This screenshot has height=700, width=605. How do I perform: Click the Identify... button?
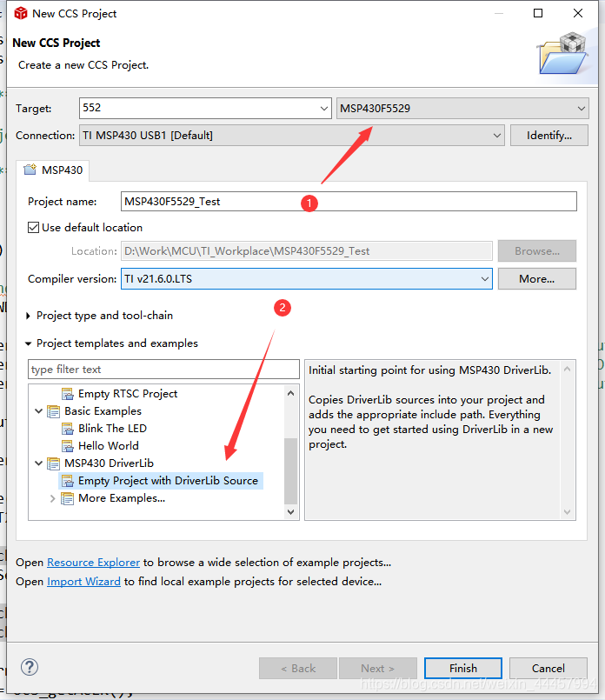549,136
